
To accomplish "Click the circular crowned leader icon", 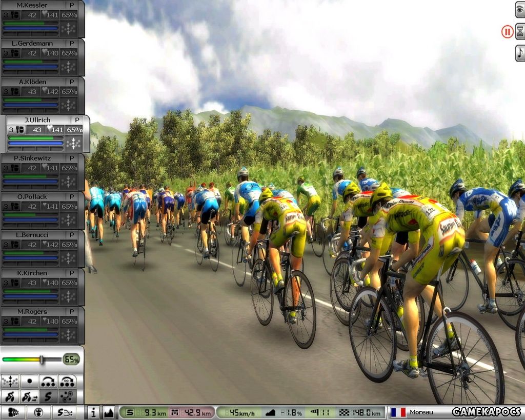I will pos(39,413).
